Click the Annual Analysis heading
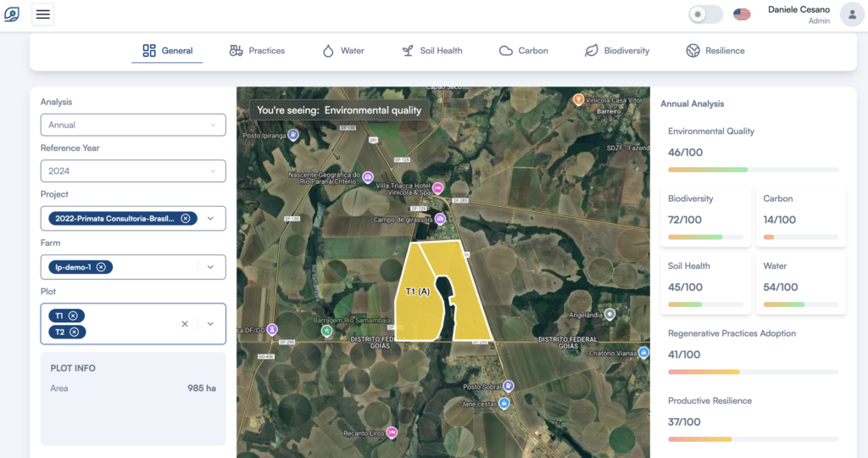Screen dimensions: 868x458 click(x=692, y=103)
